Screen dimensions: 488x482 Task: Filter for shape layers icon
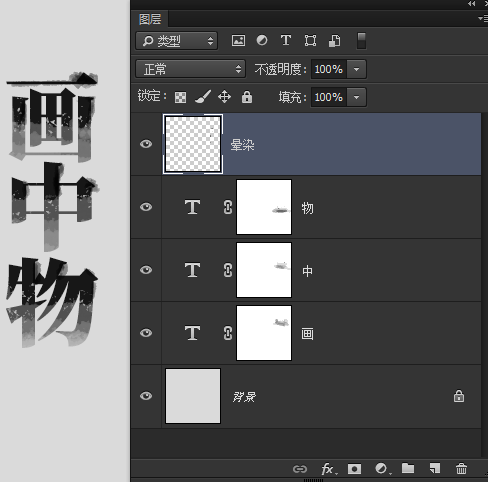[310, 41]
